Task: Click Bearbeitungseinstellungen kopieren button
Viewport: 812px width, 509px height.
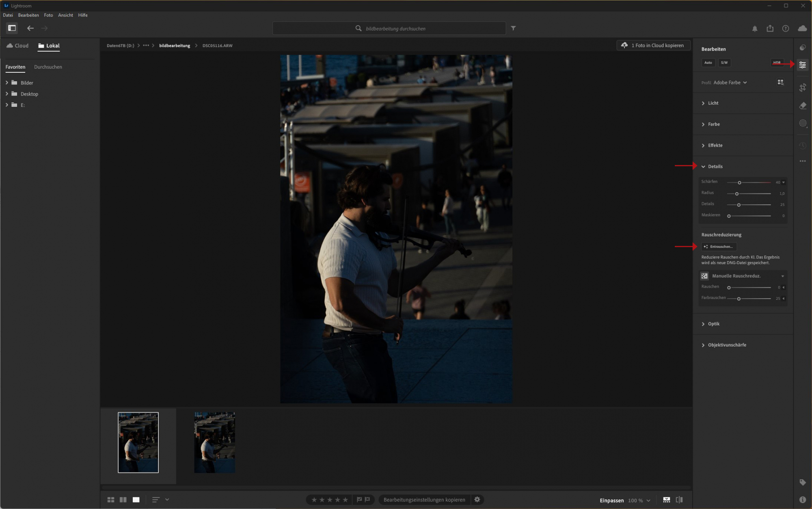Action: (x=424, y=500)
